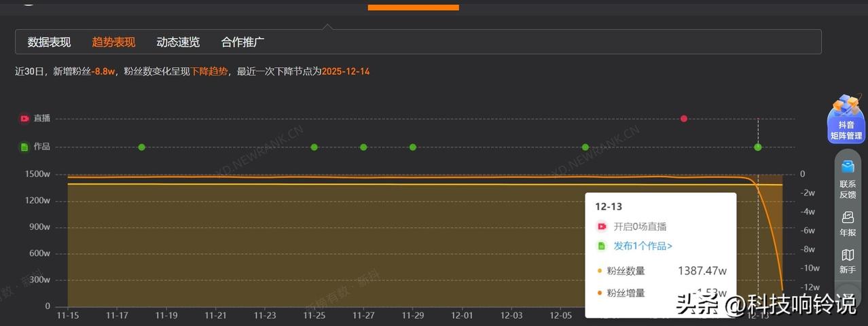Screen dimensions: 868x326
Task: Click the red 直播 dot marker
Action: [684, 119]
